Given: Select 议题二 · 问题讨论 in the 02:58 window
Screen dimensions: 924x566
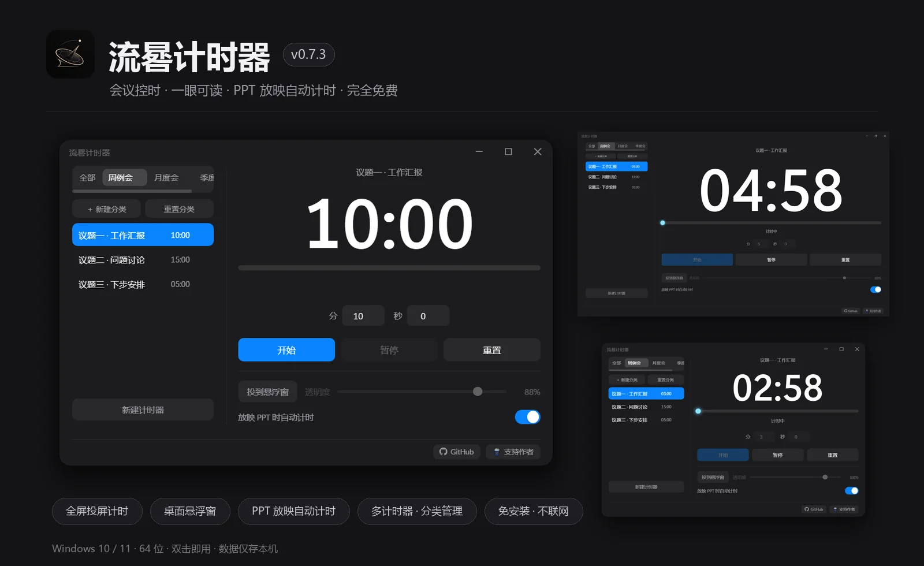Looking at the screenshot, I should [646, 407].
